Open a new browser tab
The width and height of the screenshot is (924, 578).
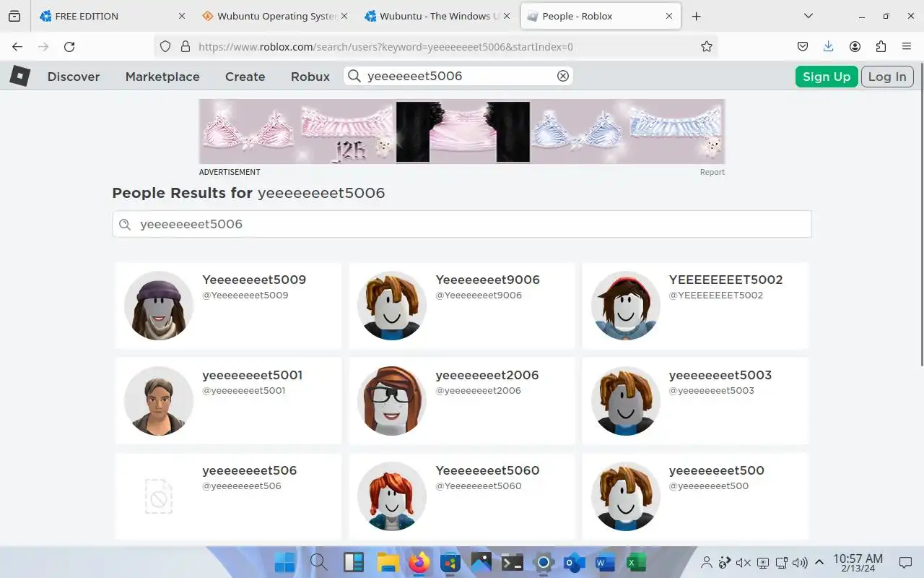696,16
